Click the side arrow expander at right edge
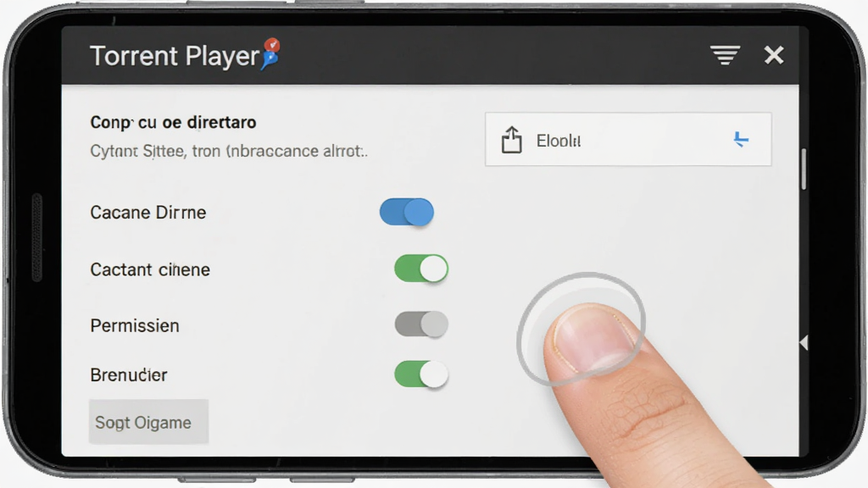 [804, 343]
